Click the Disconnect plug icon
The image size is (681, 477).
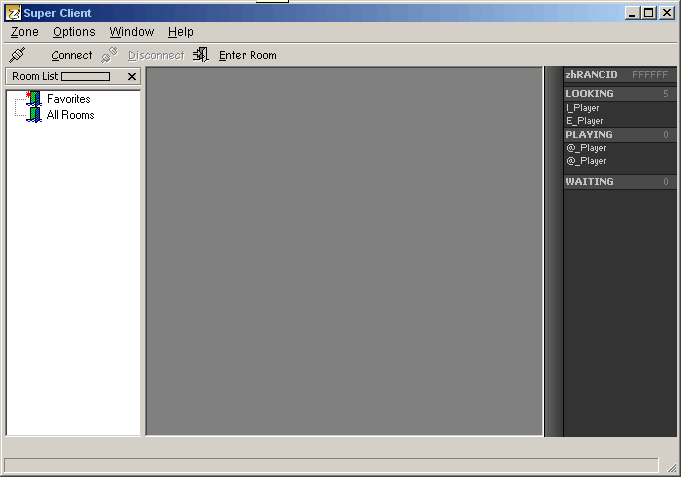109,55
